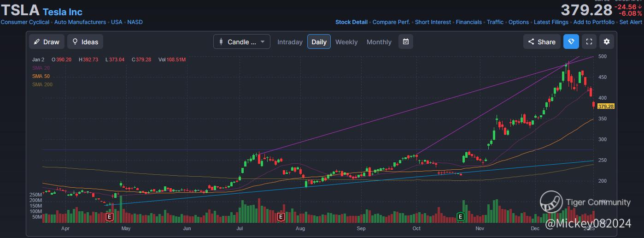Switch to the Weekly timeframe

(x=346, y=42)
